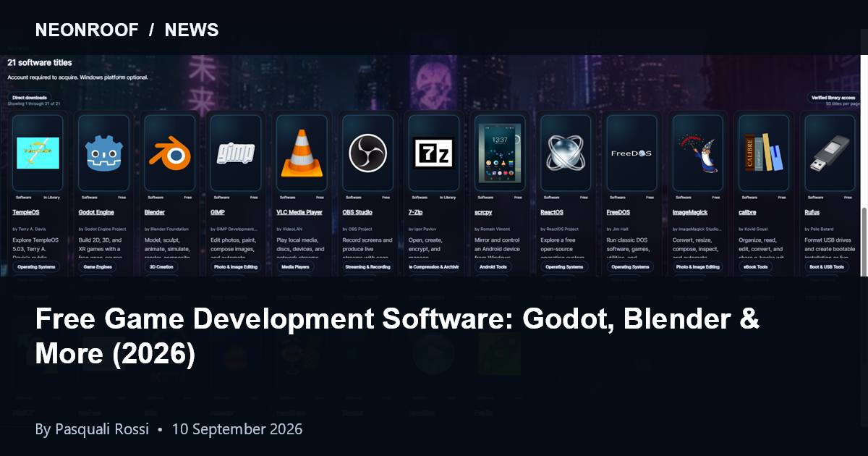Follow the ReactOS title link

coord(552,212)
